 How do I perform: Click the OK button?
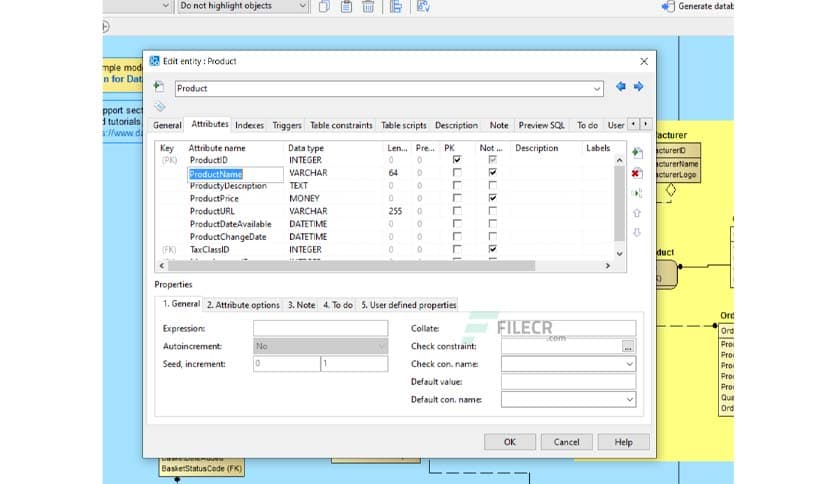[510, 442]
